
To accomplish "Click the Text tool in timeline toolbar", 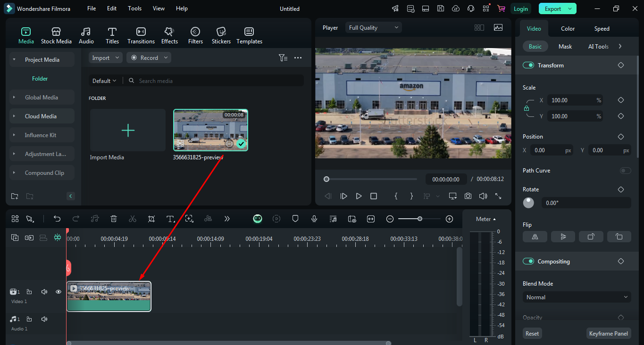I will pyautogui.click(x=170, y=219).
